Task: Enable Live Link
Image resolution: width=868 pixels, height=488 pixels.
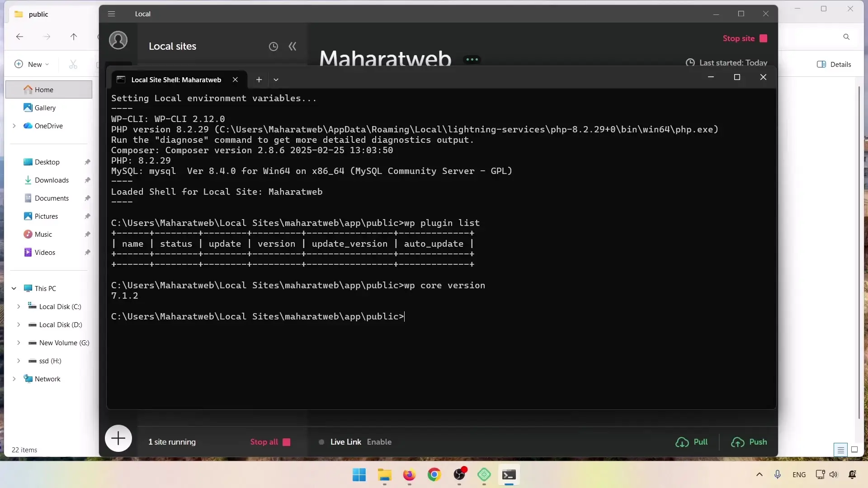Action: click(379, 442)
